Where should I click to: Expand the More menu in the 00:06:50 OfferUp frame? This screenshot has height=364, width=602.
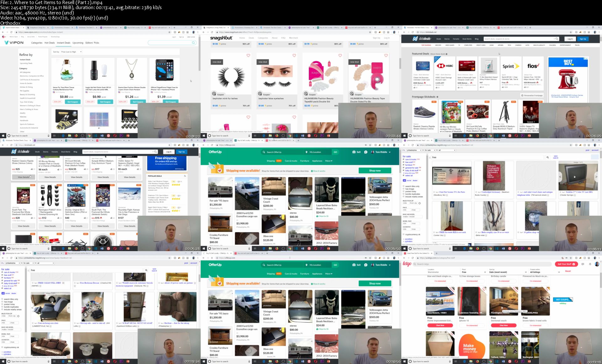tap(329, 161)
